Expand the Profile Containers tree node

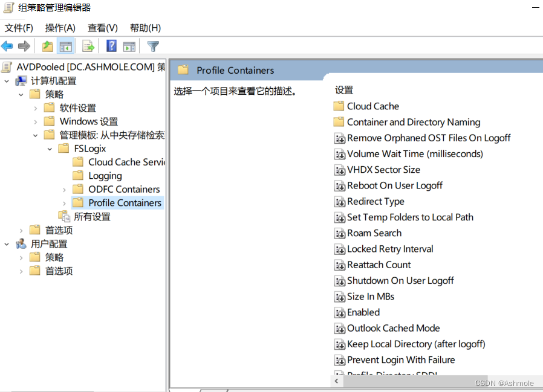coord(65,203)
